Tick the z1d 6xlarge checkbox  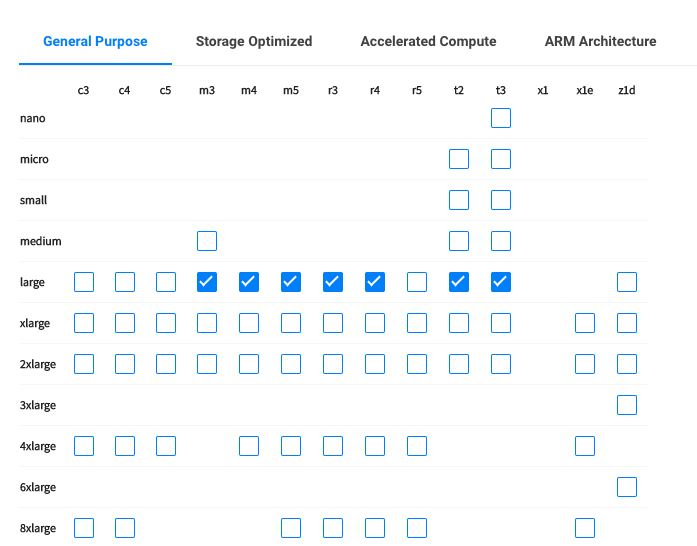point(627,487)
